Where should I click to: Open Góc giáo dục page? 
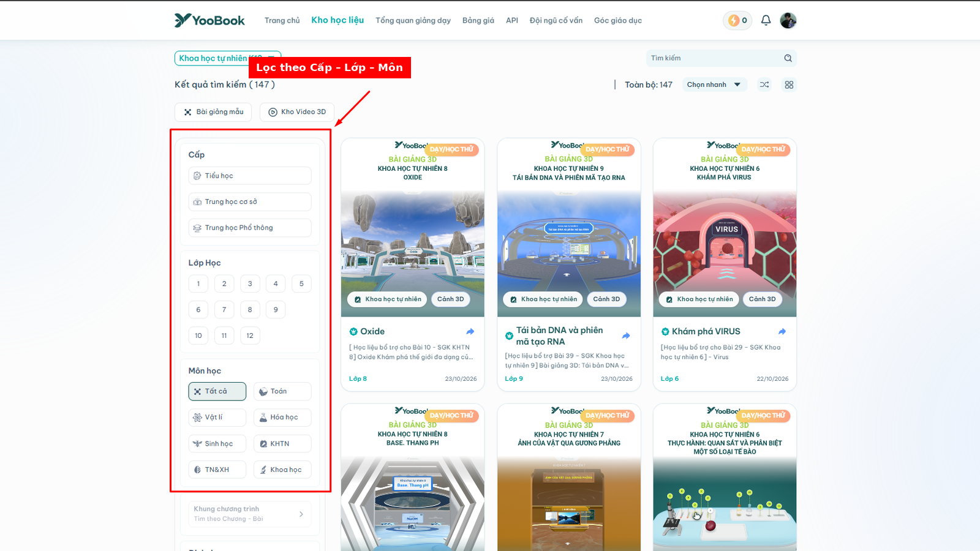point(618,20)
